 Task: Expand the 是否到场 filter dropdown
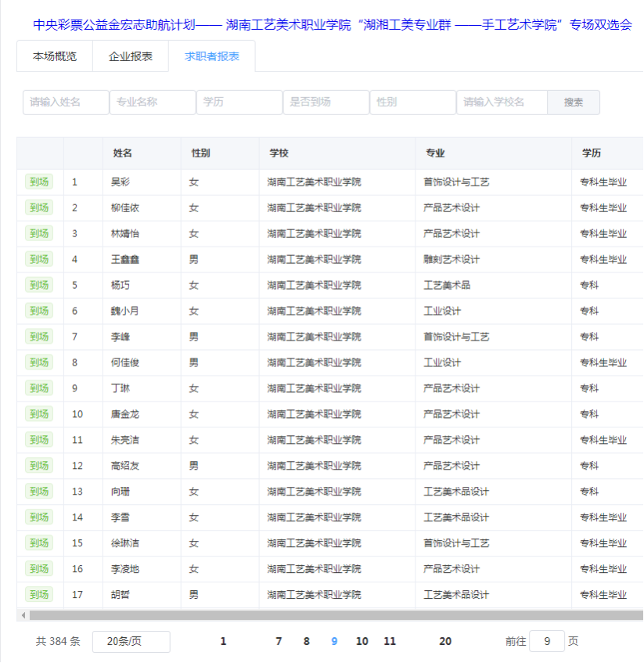(326, 103)
